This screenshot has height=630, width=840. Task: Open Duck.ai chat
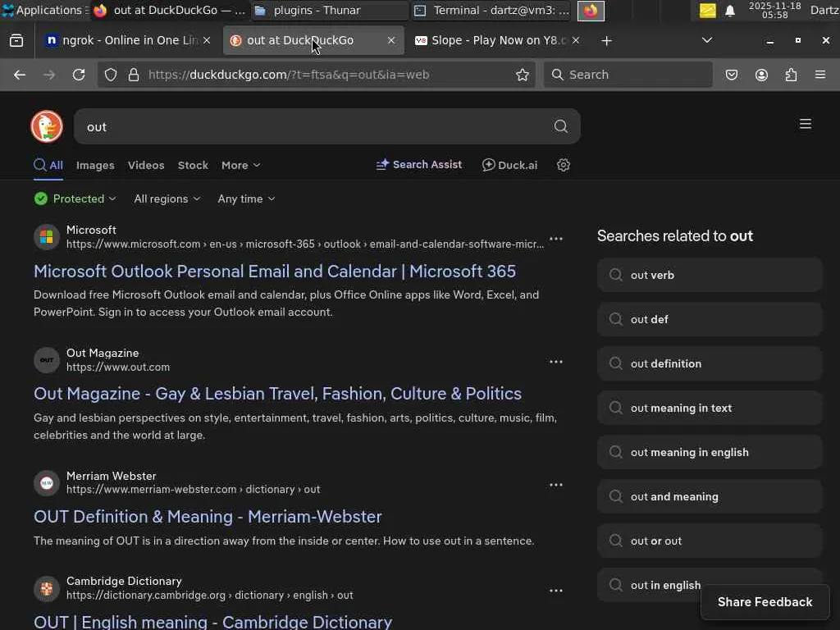coord(509,165)
